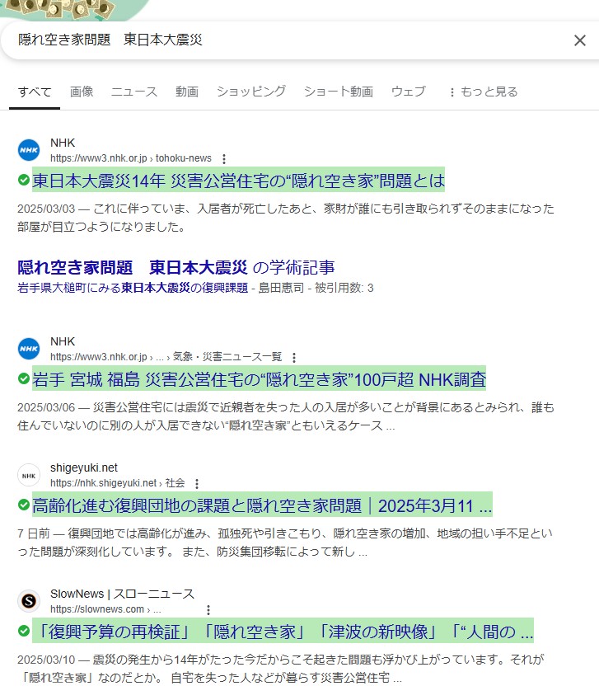The width and height of the screenshot is (599, 700).
Task: Click the snippet date 2025/03/10
Action: [46, 660]
